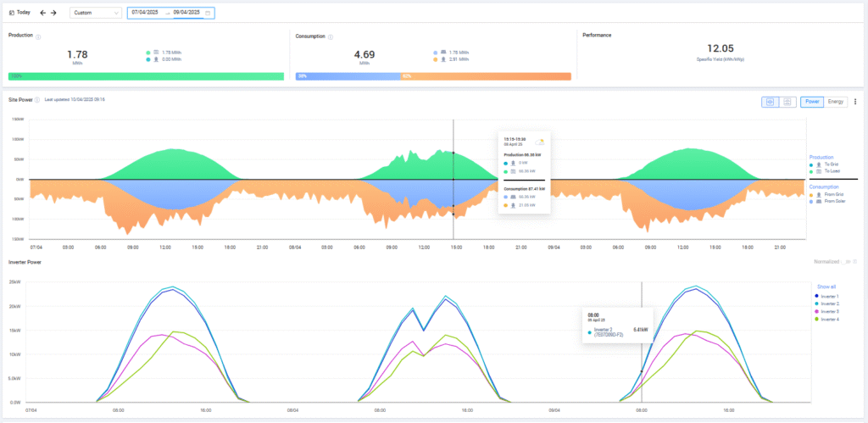The height and width of the screenshot is (423, 868).
Task: Click the Show all link
Action: 825,287
